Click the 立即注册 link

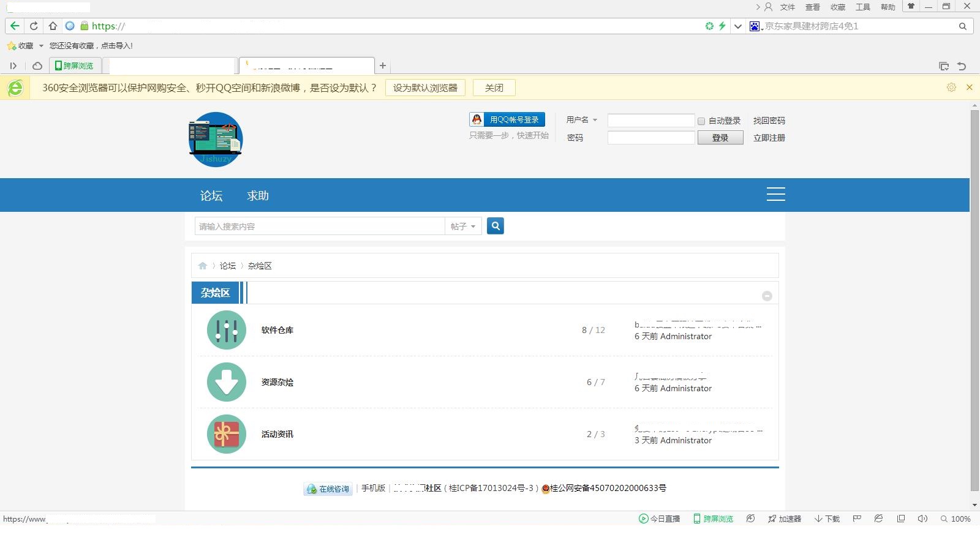tap(769, 138)
